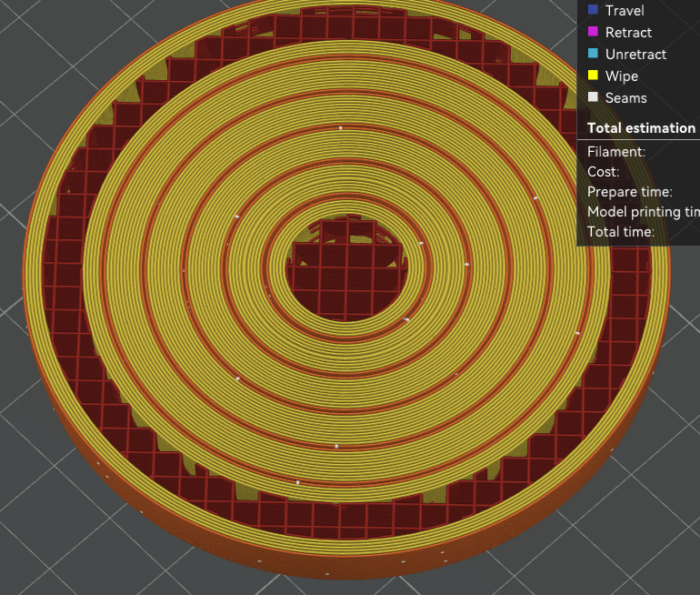
Task: Select the Seams legend label
Action: (625, 98)
